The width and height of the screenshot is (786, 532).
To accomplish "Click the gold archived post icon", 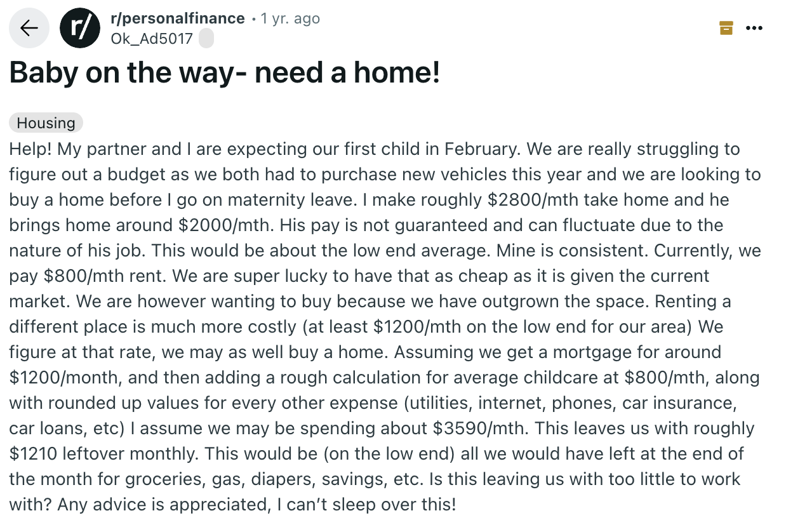I will (726, 28).
